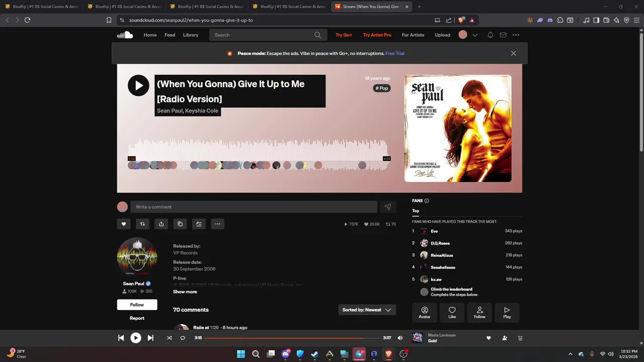Image resolution: width=644 pixels, height=362 pixels.
Task: Open more actions for the track
Action: 217,224
